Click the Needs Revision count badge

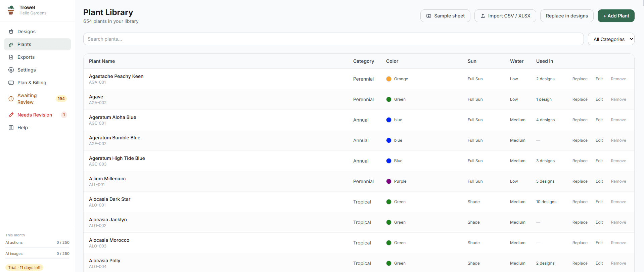[64, 115]
